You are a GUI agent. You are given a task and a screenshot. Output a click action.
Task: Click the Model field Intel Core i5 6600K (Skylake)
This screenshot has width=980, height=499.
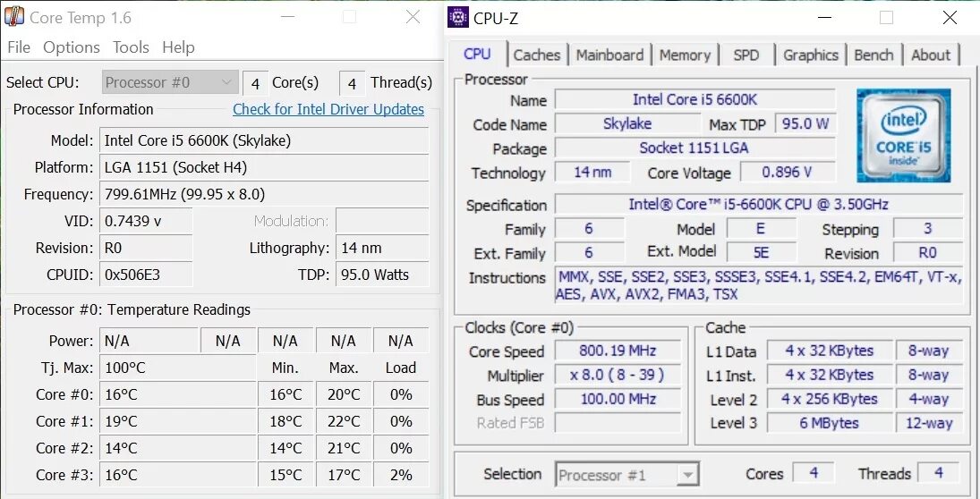click(x=264, y=140)
